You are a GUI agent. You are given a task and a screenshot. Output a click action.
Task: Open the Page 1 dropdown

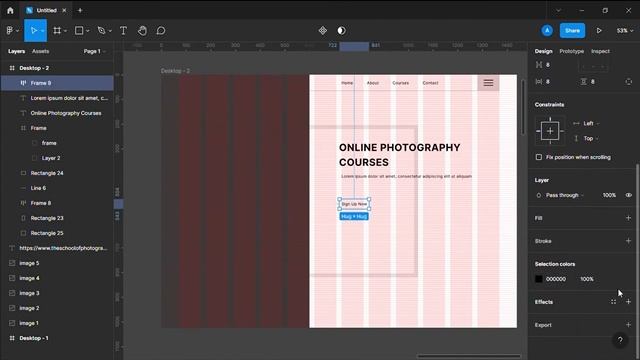(95, 51)
